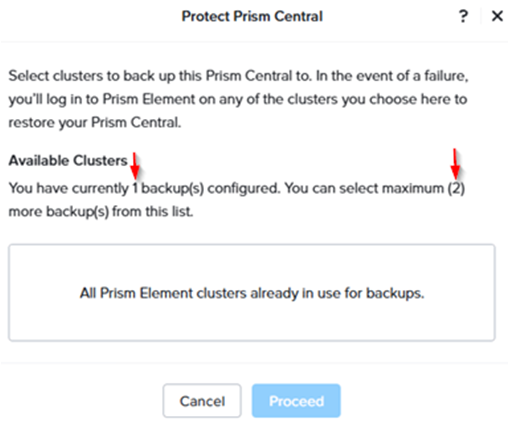508x424 pixels.
Task: Click the 'Available Clusters' heading
Action: 68,161
